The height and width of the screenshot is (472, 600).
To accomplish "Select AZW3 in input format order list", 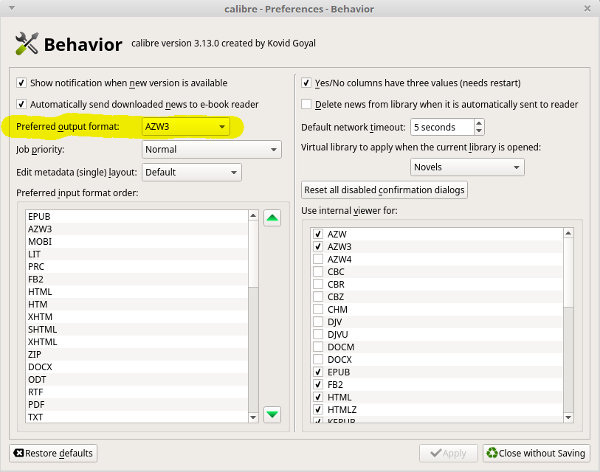I will 137,229.
